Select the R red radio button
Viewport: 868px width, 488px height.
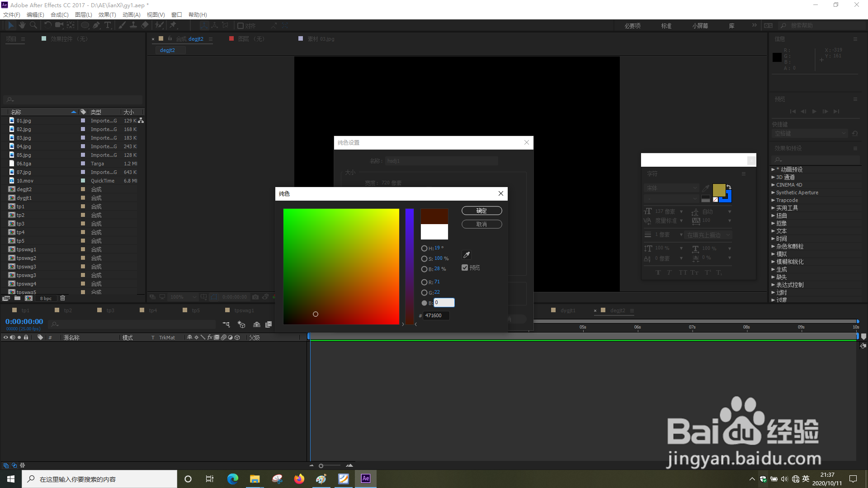(424, 282)
